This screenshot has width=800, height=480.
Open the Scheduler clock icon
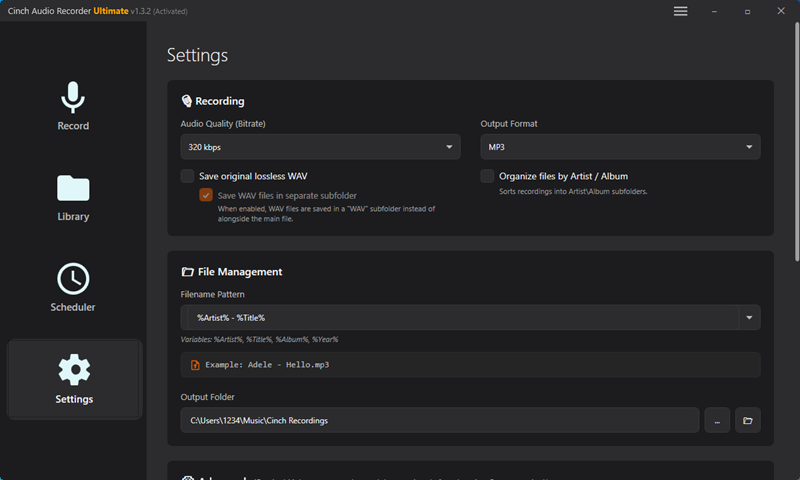tap(73, 278)
